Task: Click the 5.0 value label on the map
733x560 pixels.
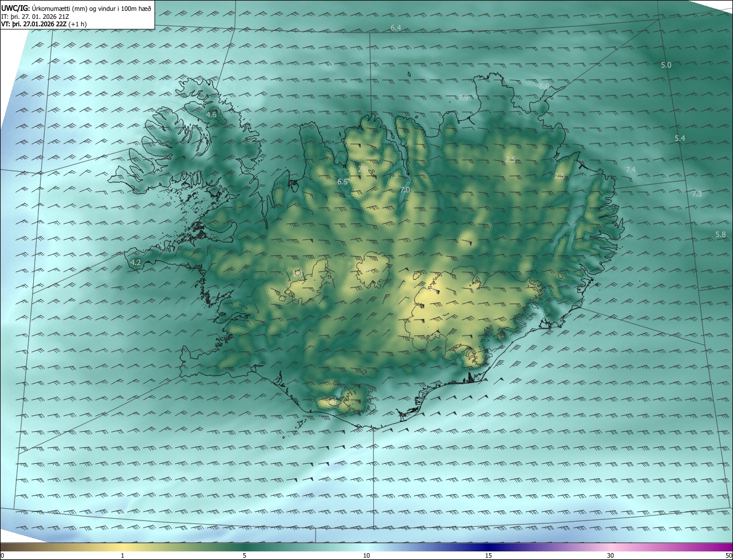Action: click(666, 65)
